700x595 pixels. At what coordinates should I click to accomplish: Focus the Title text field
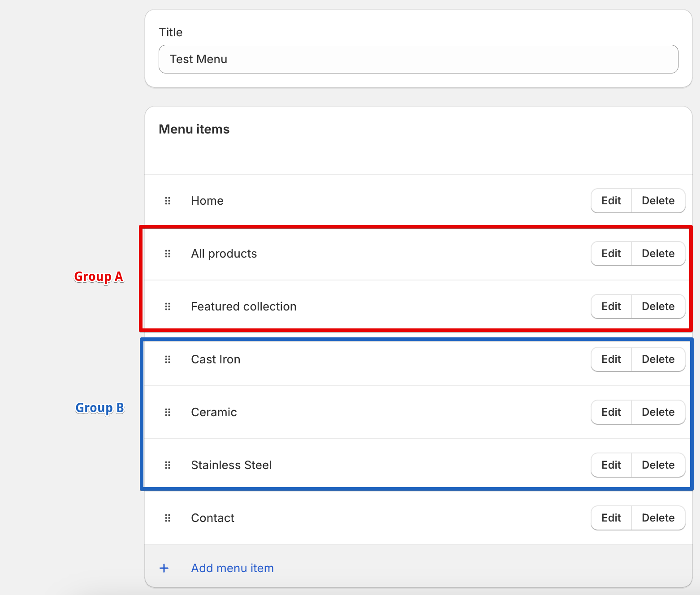(418, 59)
